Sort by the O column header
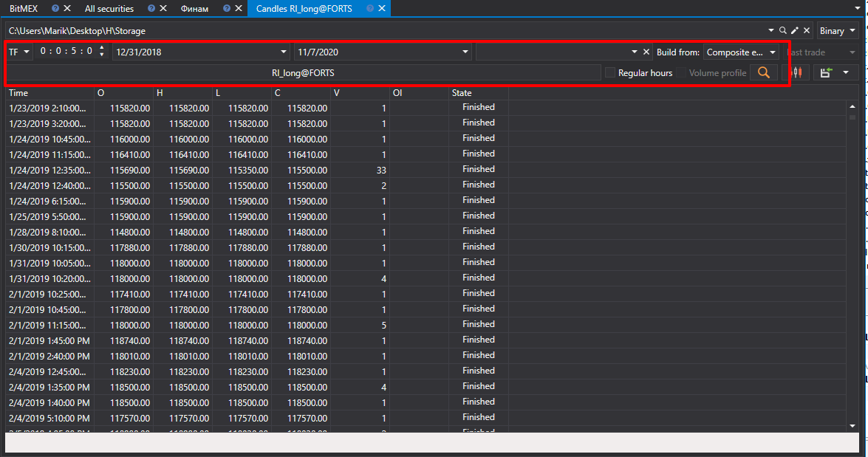The width and height of the screenshot is (868, 457). tap(123, 93)
